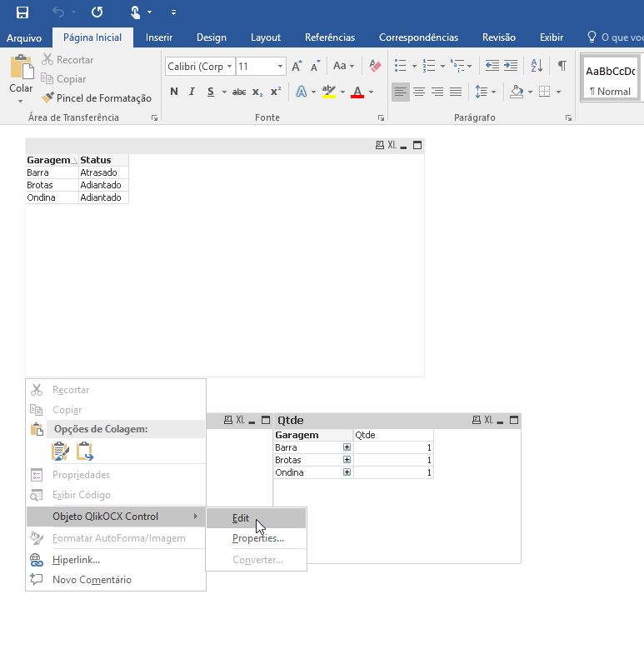Image resolution: width=644 pixels, height=659 pixels.
Task: Click the bullets list icon
Action: [x=401, y=66]
